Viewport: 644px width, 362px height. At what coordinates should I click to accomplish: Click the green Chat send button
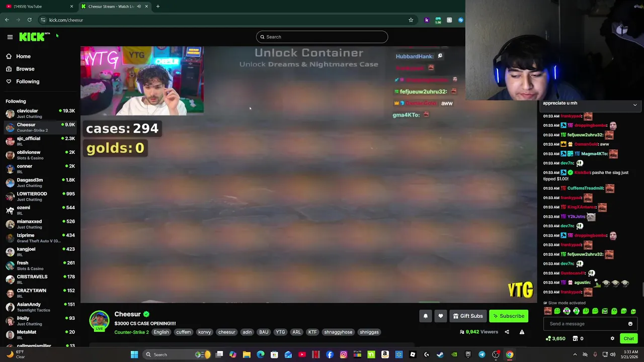629,339
